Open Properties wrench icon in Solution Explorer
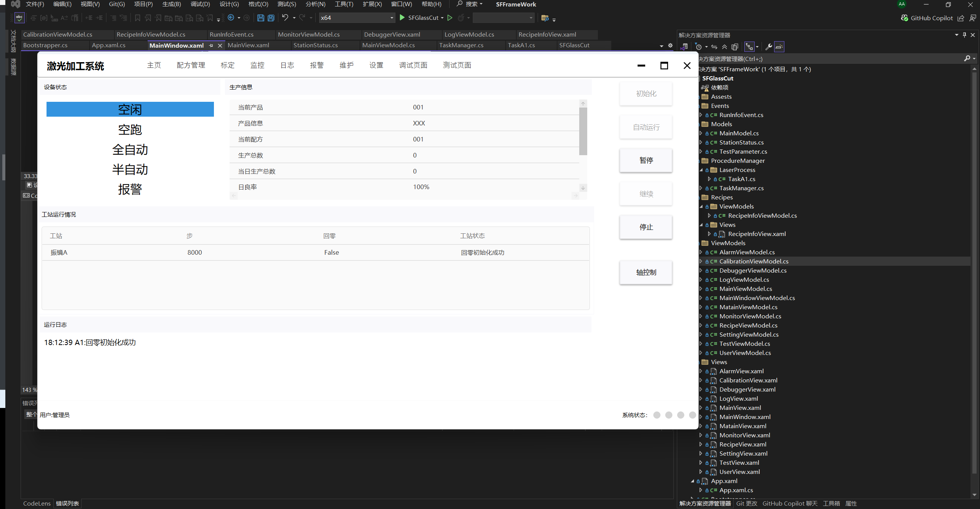The width and height of the screenshot is (980, 509). (x=768, y=47)
